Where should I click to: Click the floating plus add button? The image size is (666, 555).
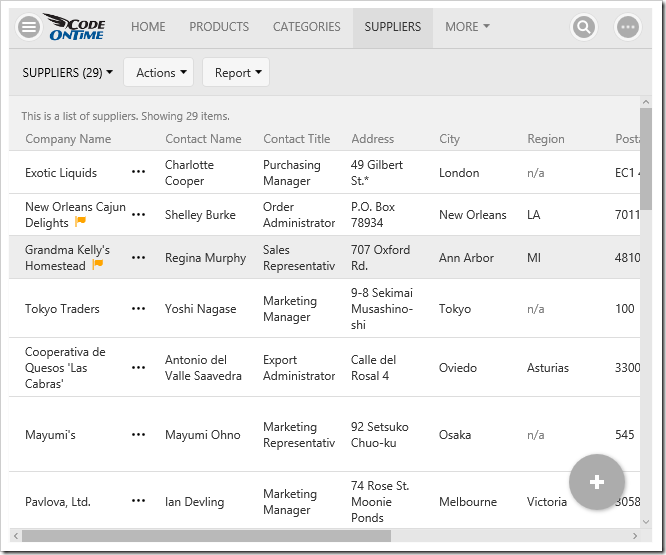[597, 482]
